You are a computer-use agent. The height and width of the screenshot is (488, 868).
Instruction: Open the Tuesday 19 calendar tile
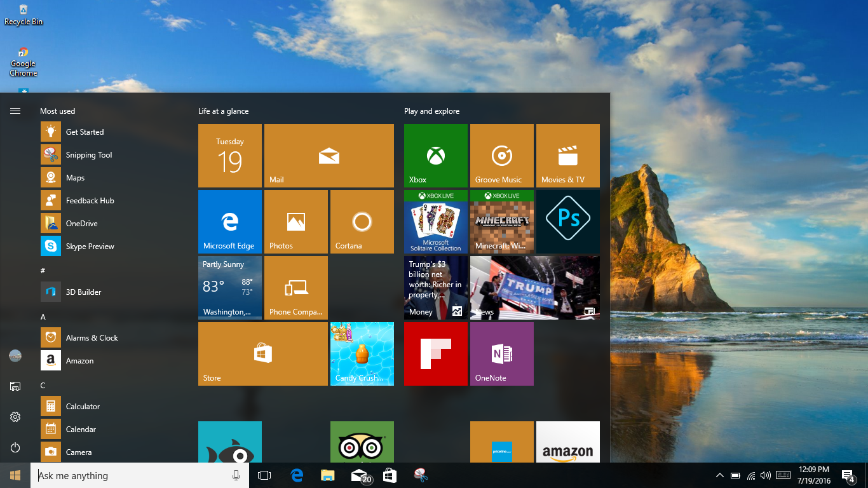230,156
